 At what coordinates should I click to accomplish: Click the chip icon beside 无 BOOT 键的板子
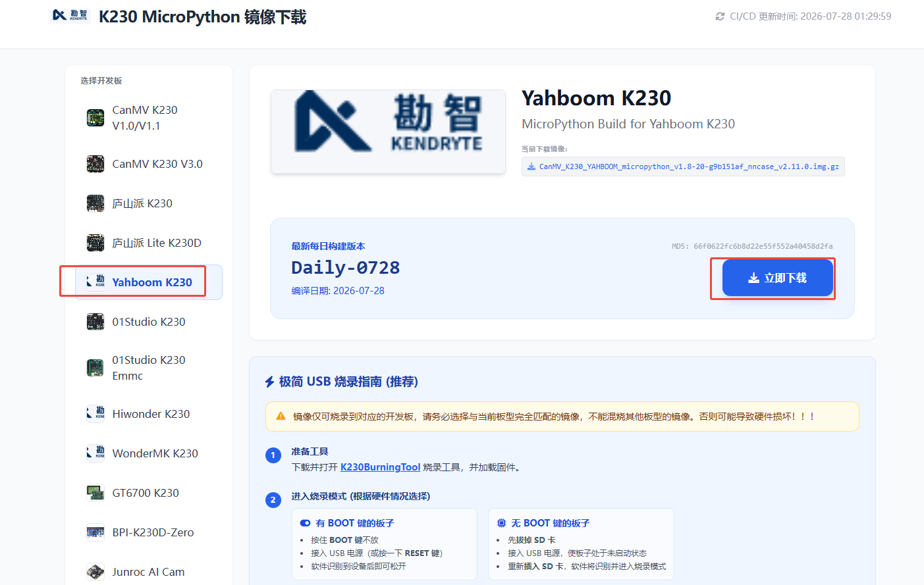tap(501, 523)
